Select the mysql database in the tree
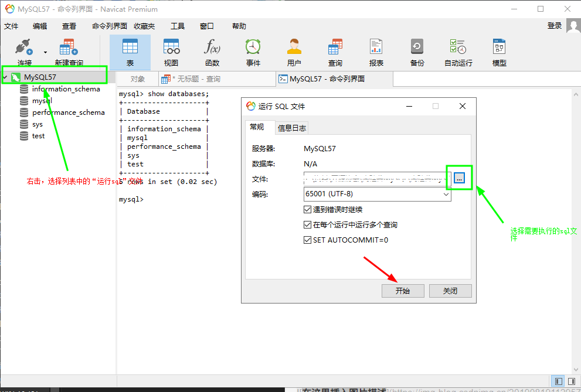Viewport: 581px width, 392px height. (42, 101)
